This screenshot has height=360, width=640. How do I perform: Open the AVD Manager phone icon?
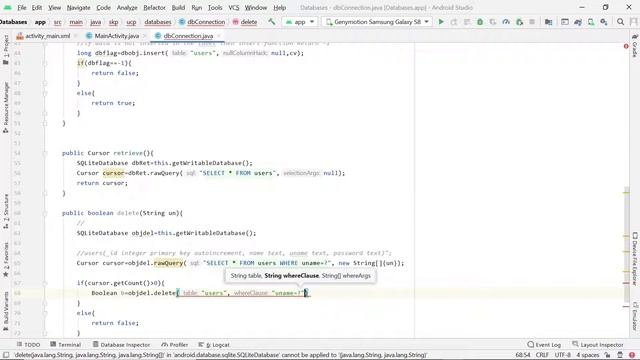pyautogui.click(x=591, y=22)
